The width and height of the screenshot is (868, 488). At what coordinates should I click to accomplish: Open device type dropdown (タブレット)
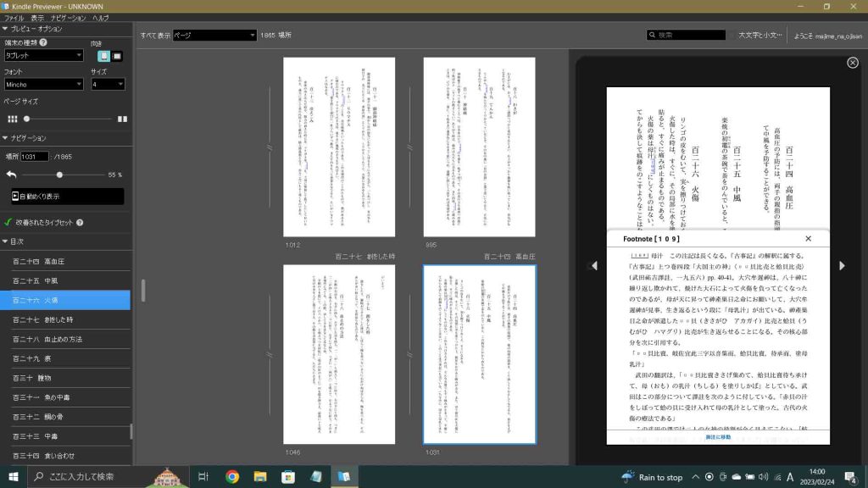pyautogui.click(x=44, y=55)
